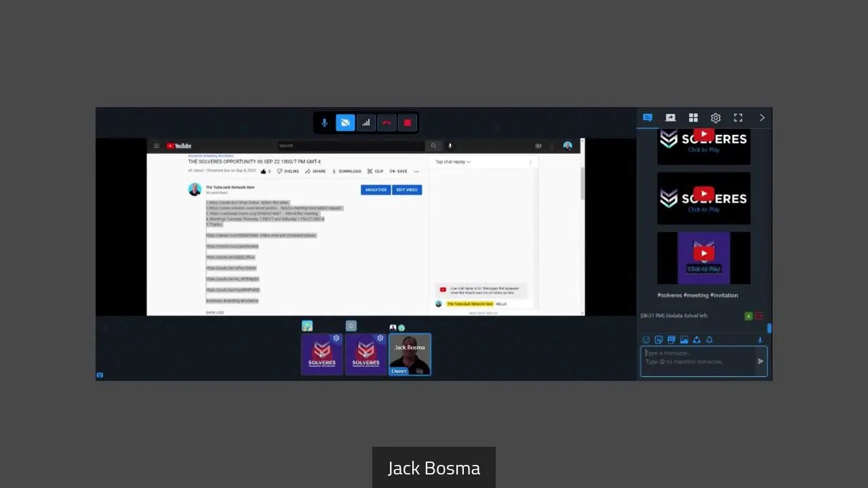868x488 pixels.
Task: Click the red icon beside Abdalla message
Action: tap(759, 316)
